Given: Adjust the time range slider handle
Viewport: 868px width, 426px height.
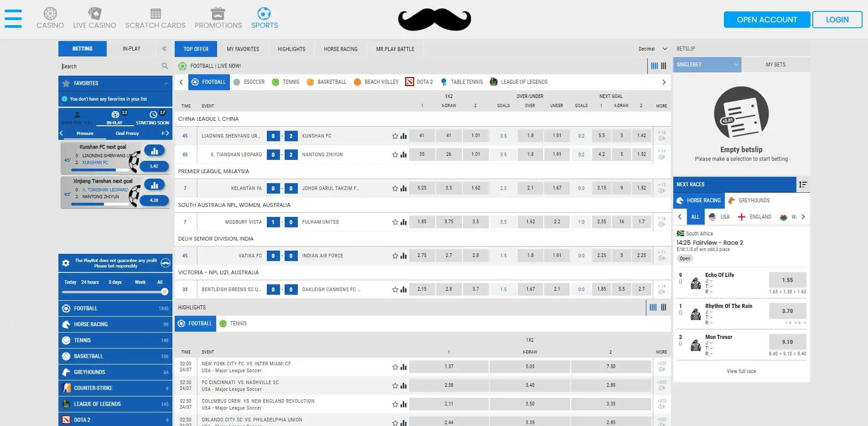Looking at the screenshot, I should pos(165,292).
